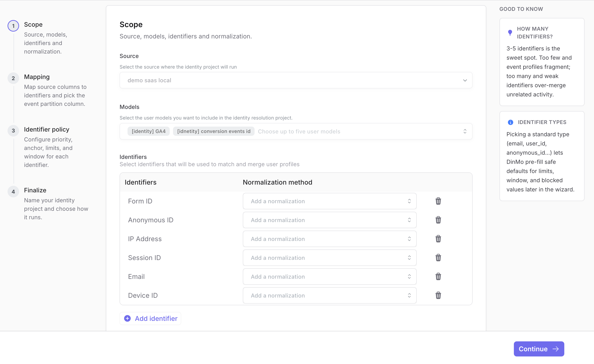Remove the Session ID identifier via trash icon
Image resolution: width=594 pixels, height=364 pixels.
(x=438, y=257)
